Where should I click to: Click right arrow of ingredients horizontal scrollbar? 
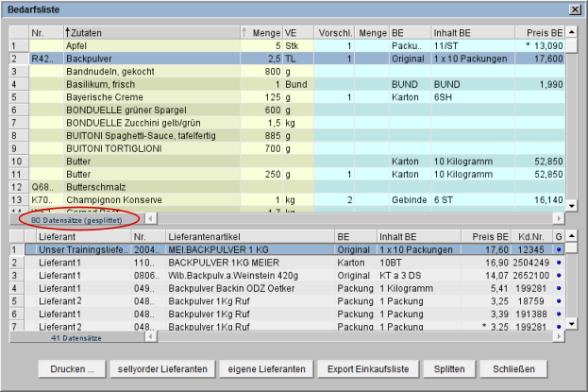coord(559,217)
